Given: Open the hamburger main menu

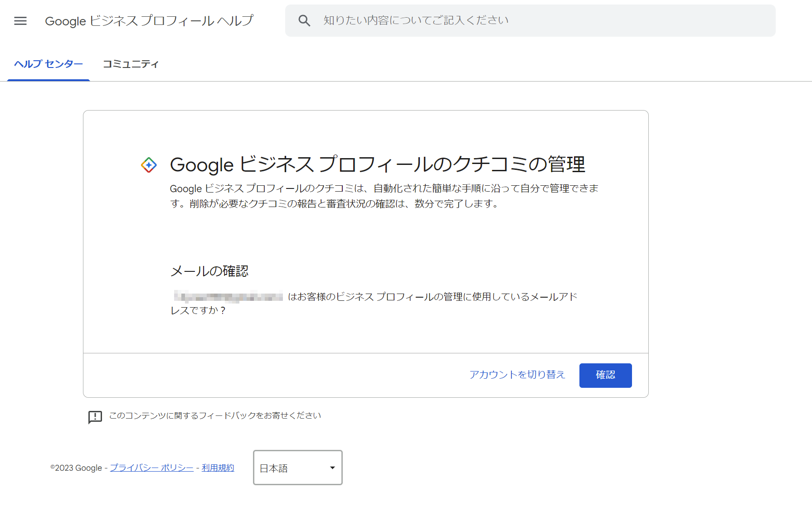Looking at the screenshot, I should (x=20, y=21).
